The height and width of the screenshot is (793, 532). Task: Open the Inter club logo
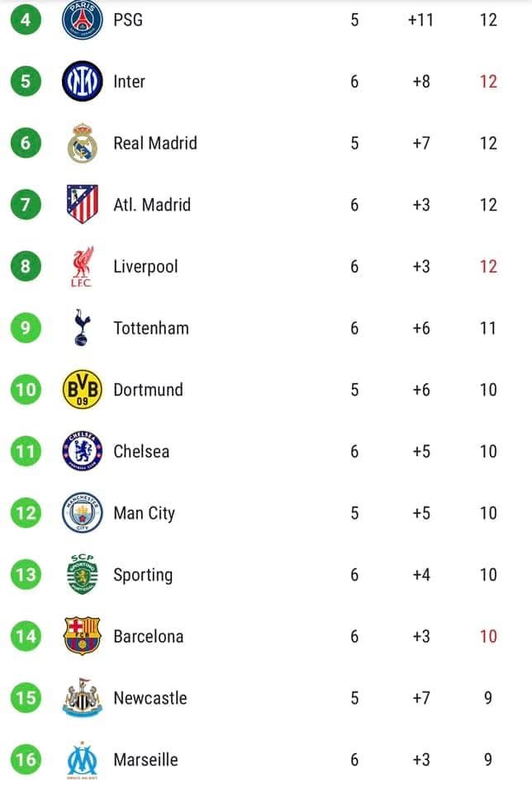pos(83,81)
